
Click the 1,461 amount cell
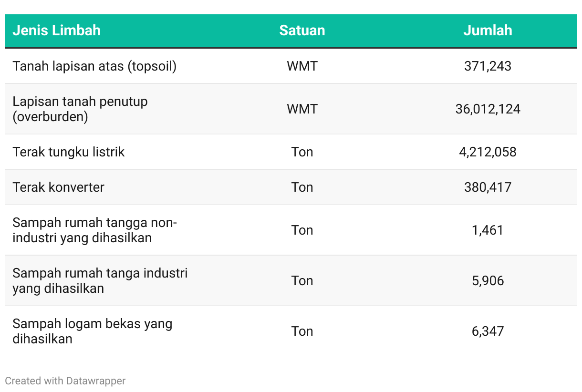(488, 230)
